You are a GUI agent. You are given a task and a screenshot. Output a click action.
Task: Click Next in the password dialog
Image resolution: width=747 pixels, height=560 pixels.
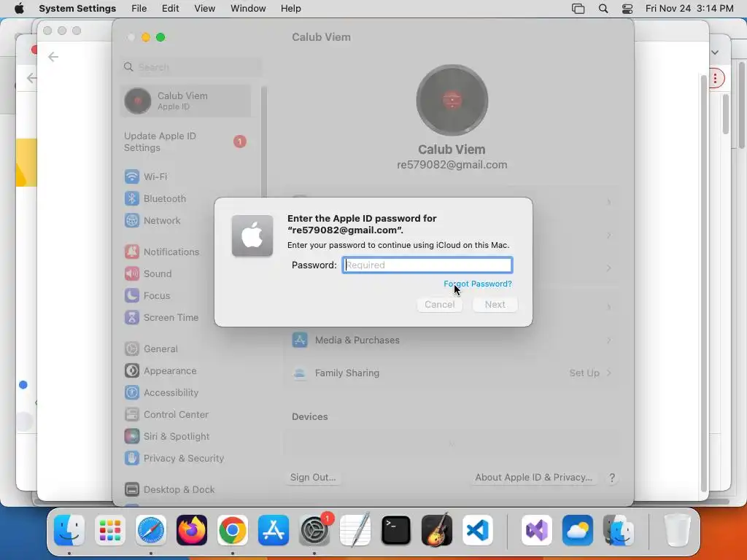coord(495,304)
